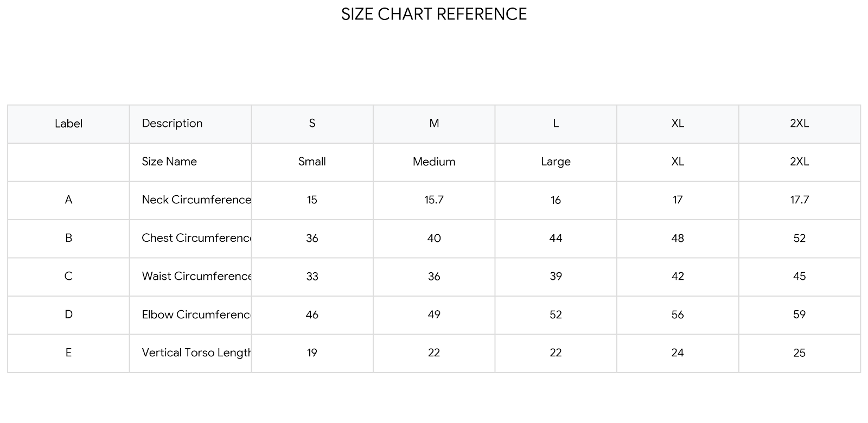Select chest value 44 under L
The width and height of the screenshot is (868, 423).
click(556, 238)
